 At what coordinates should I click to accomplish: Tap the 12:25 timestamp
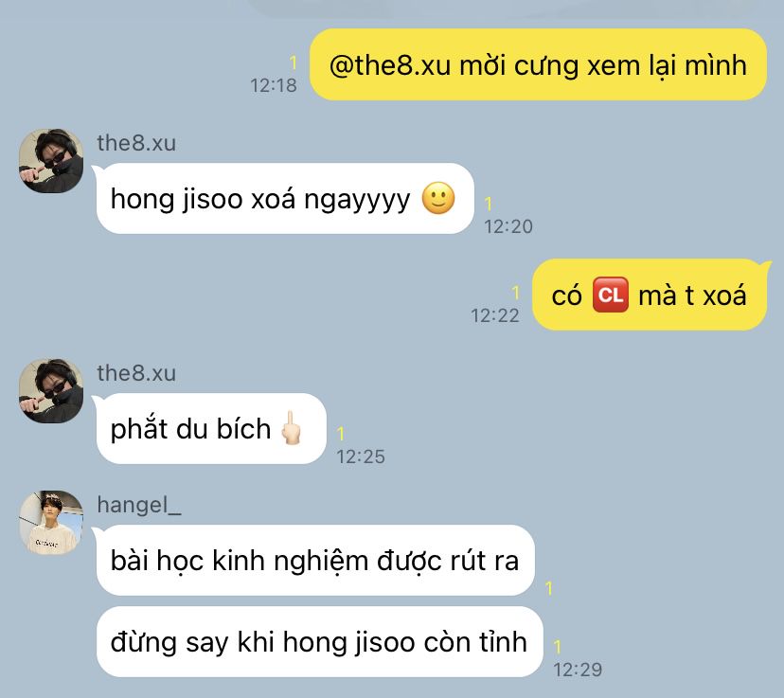361,456
